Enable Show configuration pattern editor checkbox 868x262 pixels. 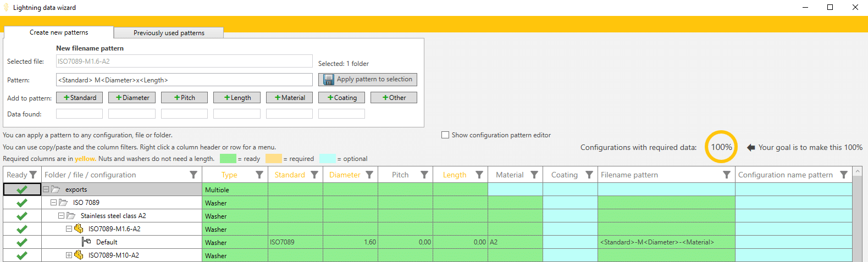click(445, 135)
